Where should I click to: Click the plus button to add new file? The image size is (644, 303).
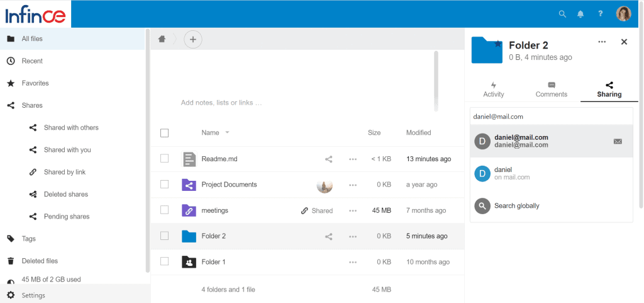click(x=193, y=39)
